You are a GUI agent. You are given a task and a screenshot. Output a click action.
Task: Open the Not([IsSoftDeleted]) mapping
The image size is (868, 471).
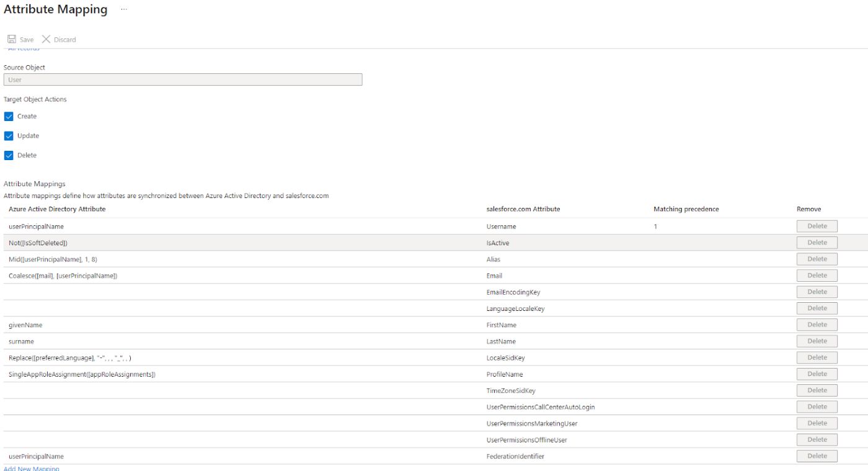click(x=38, y=243)
